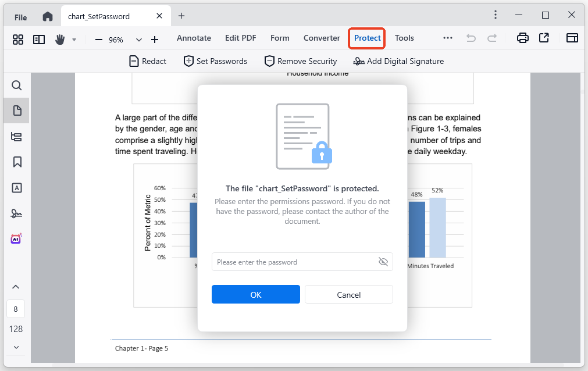
Task: Expand the zoom level dropdown
Action: pos(138,40)
